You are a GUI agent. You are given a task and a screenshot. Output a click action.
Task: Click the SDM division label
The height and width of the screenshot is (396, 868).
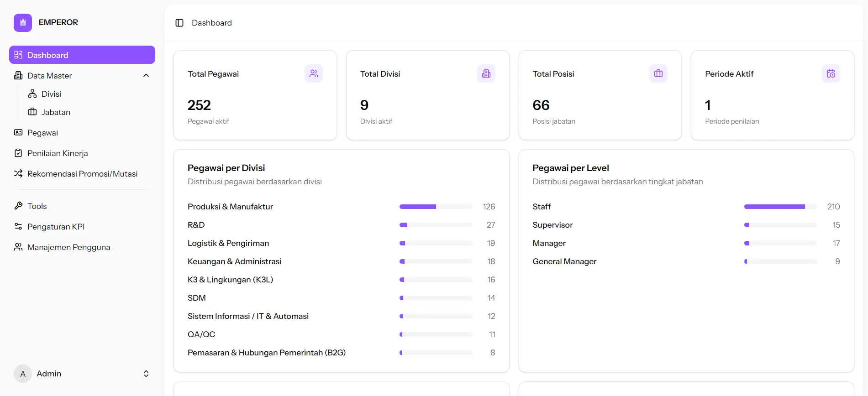coord(197,298)
